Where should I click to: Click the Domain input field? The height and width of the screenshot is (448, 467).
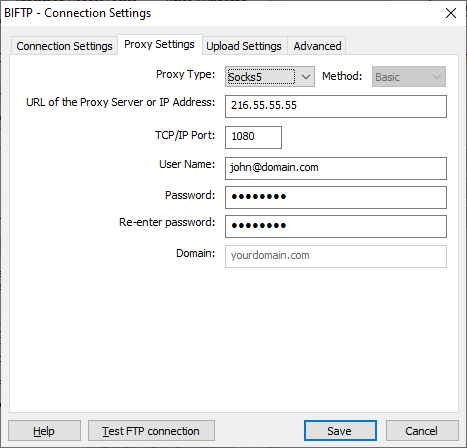[336, 256]
